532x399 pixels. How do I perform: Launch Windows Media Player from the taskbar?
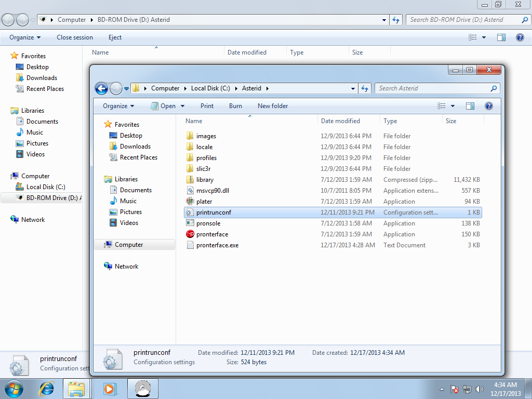tap(109, 388)
